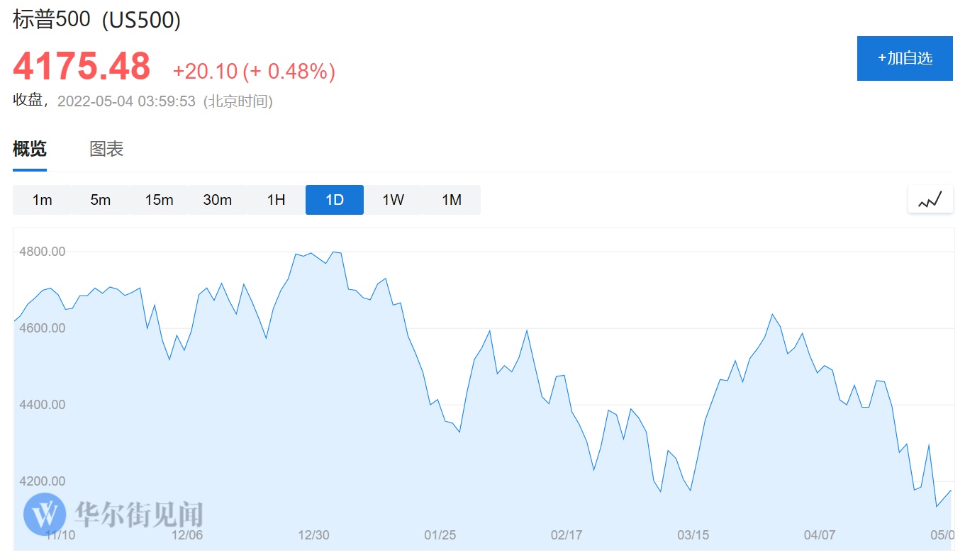This screenshot has width=965, height=560.
Task: Choose the 1M monthly interval
Action: coord(452,200)
